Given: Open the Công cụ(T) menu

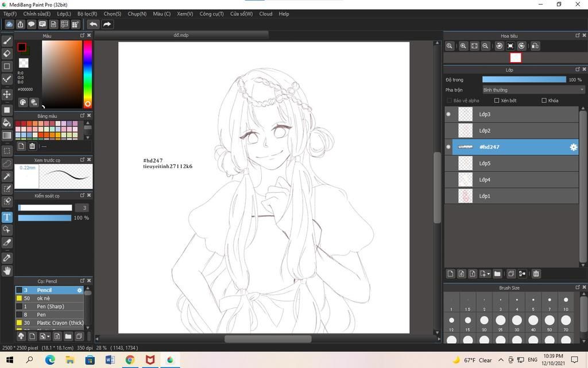Looking at the screenshot, I should (x=211, y=14).
